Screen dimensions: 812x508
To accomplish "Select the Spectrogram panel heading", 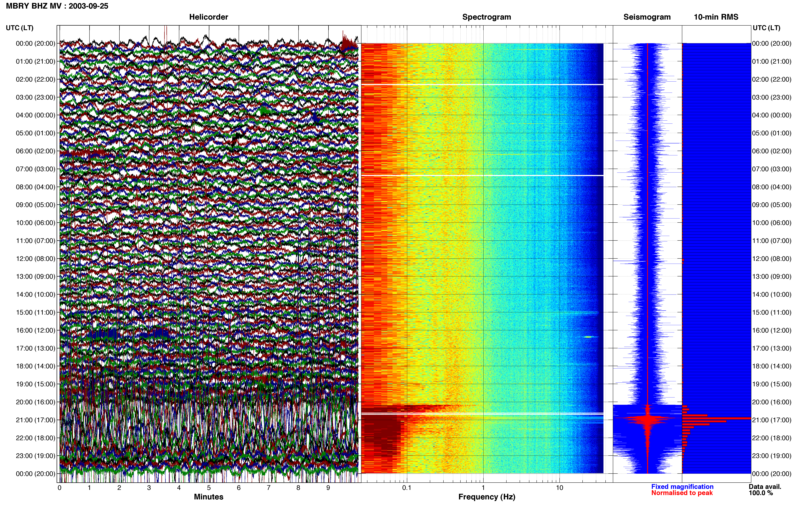I will coord(487,17).
